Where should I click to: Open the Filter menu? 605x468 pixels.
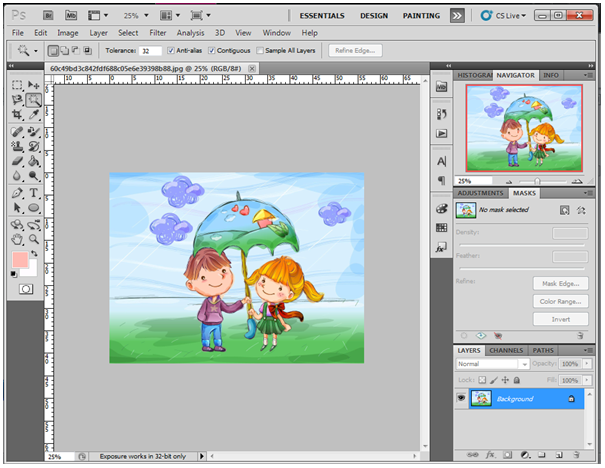[x=158, y=33]
